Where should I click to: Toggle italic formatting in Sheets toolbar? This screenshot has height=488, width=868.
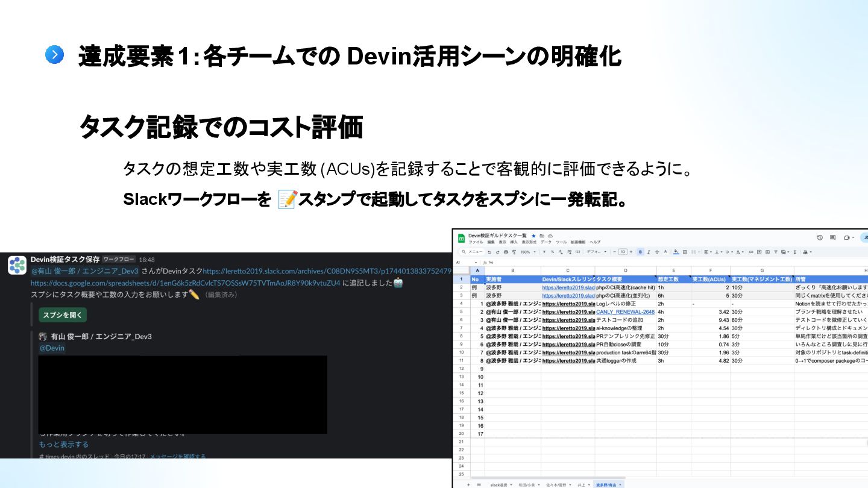coord(649,252)
